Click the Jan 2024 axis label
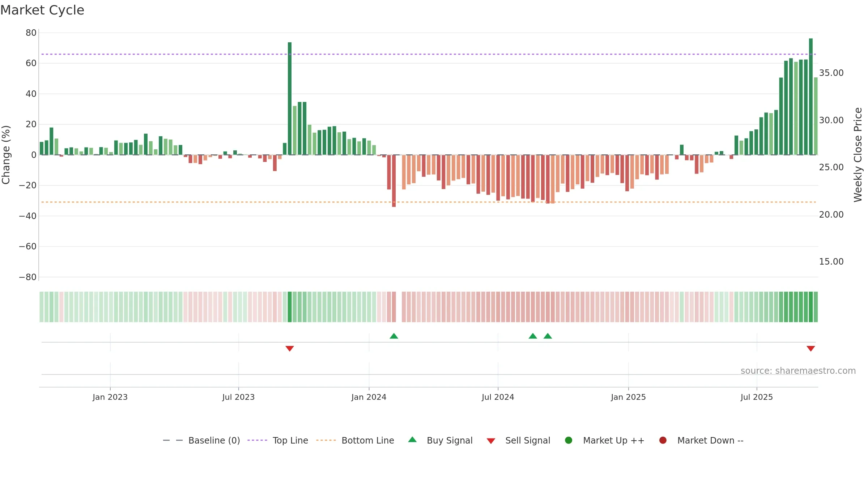This screenshot has height=488, width=868. [369, 397]
